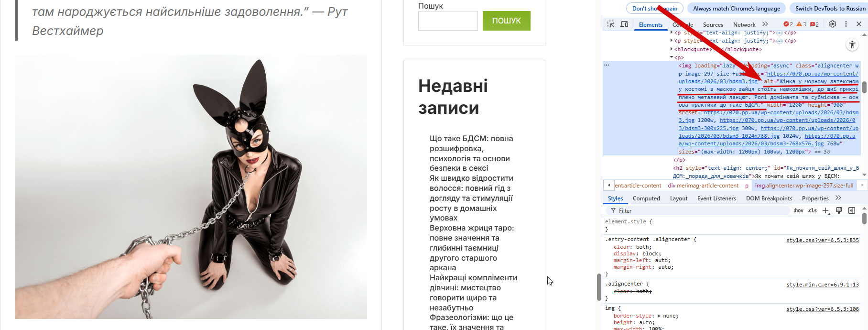Toggle the computed styles sidebar icon

[x=852, y=210]
